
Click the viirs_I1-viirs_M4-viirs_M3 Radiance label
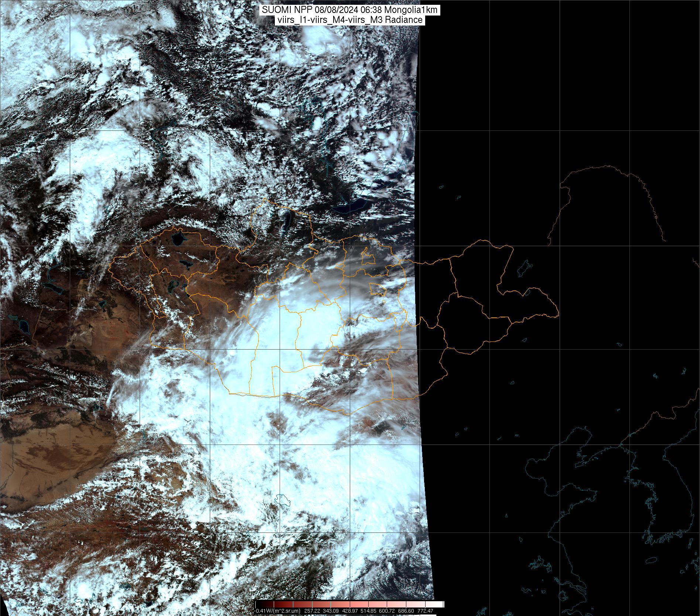(x=349, y=20)
